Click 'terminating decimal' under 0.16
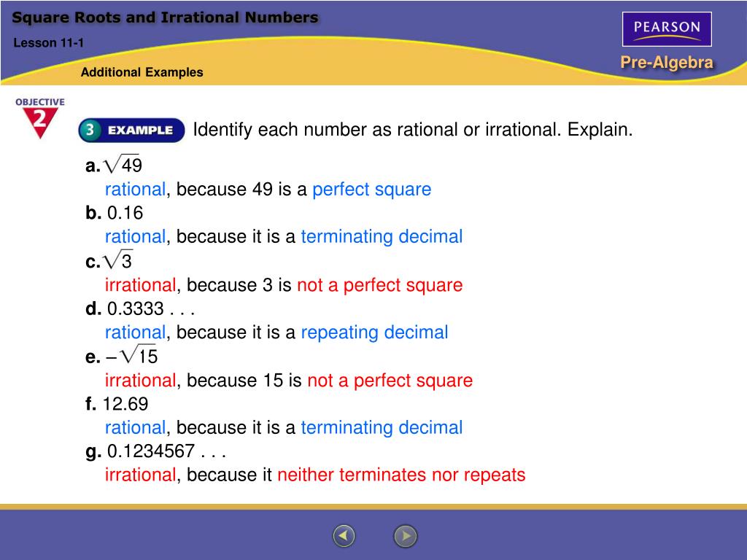This screenshot has height=560, width=747. click(382, 237)
